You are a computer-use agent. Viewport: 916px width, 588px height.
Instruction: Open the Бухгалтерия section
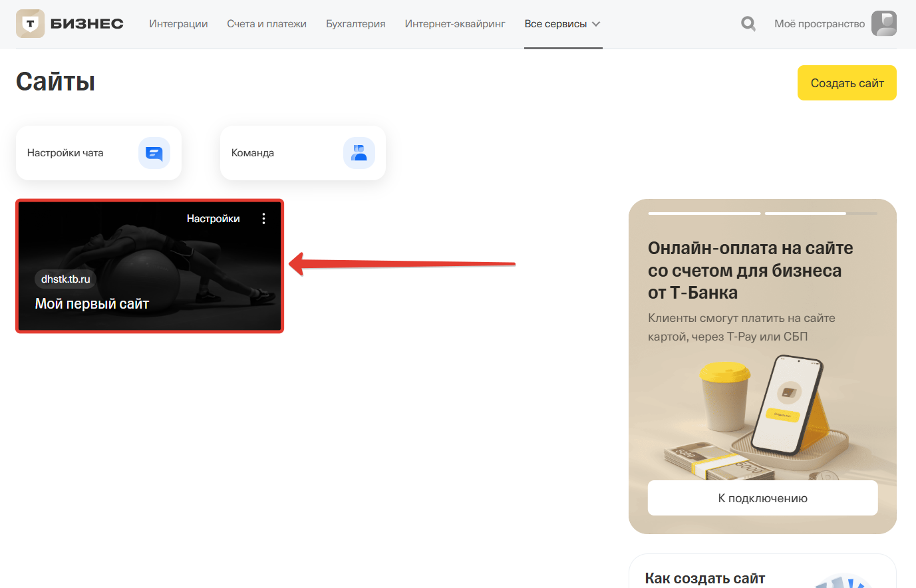356,24
